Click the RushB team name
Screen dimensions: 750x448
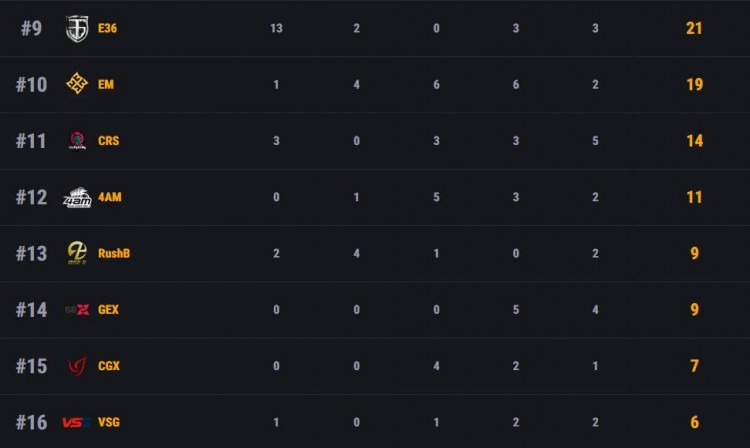[x=114, y=253]
